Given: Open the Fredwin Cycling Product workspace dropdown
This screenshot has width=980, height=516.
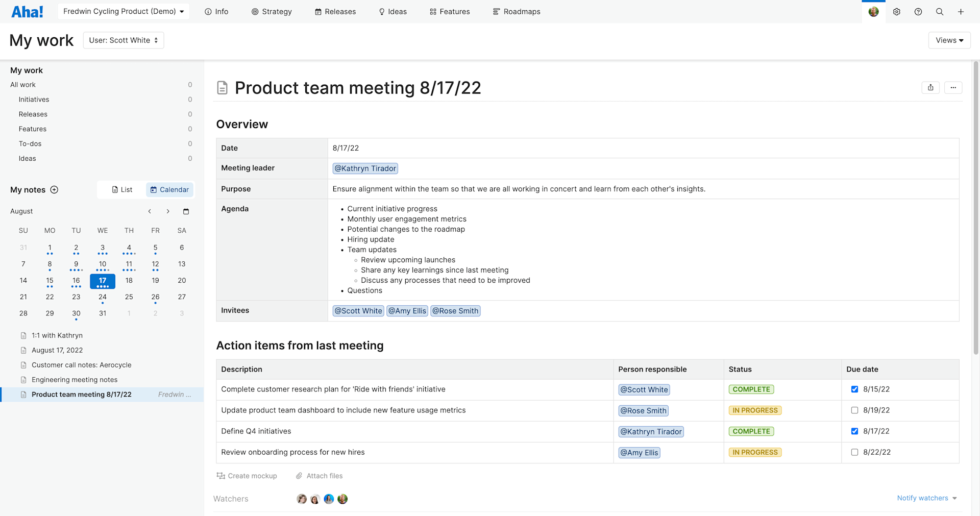Looking at the screenshot, I should pyautogui.click(x=123, y=11).
